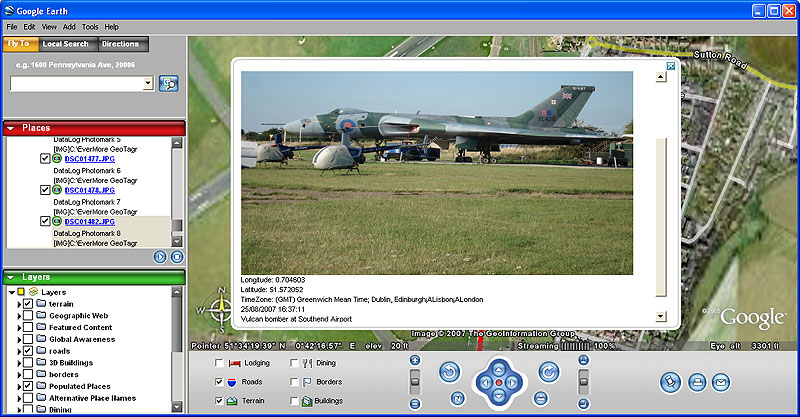Pan the map up with the arrow

click(499, 369)
